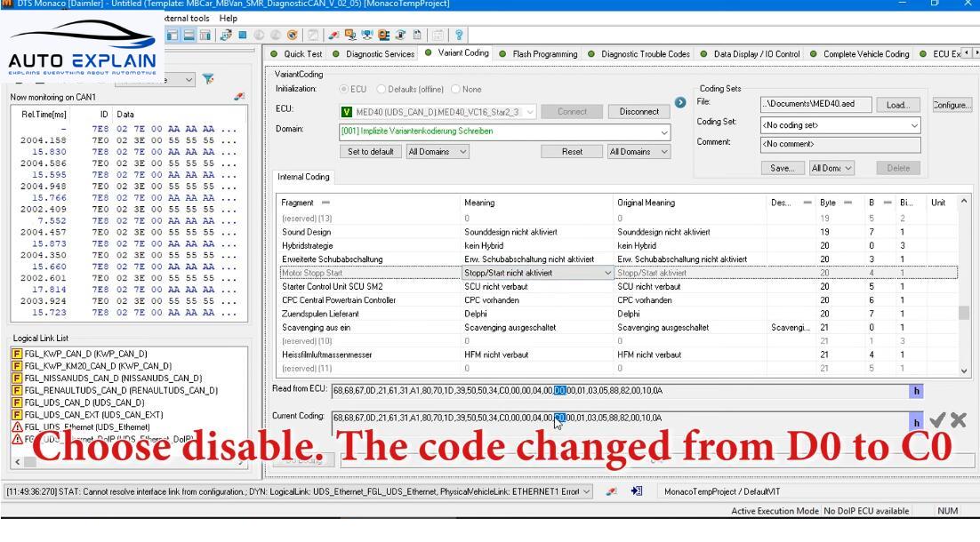
Task: Click the F icon of FGL_UDS_CAN_D link
Action: click(x=17, y=403)
